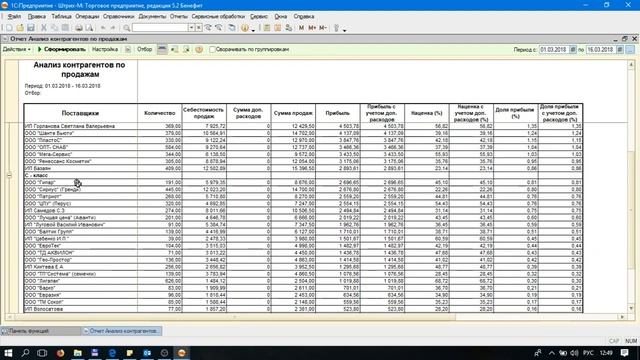This screenshot has width=640, height=360.
Task: Click the Наценка (%) column header
Action: [x=427, y=113]
